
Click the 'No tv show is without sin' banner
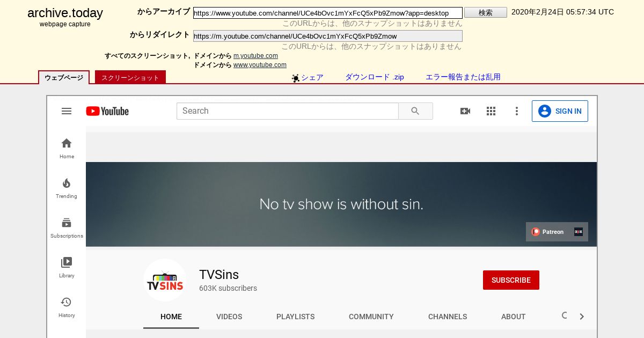[x=341, y=204]
